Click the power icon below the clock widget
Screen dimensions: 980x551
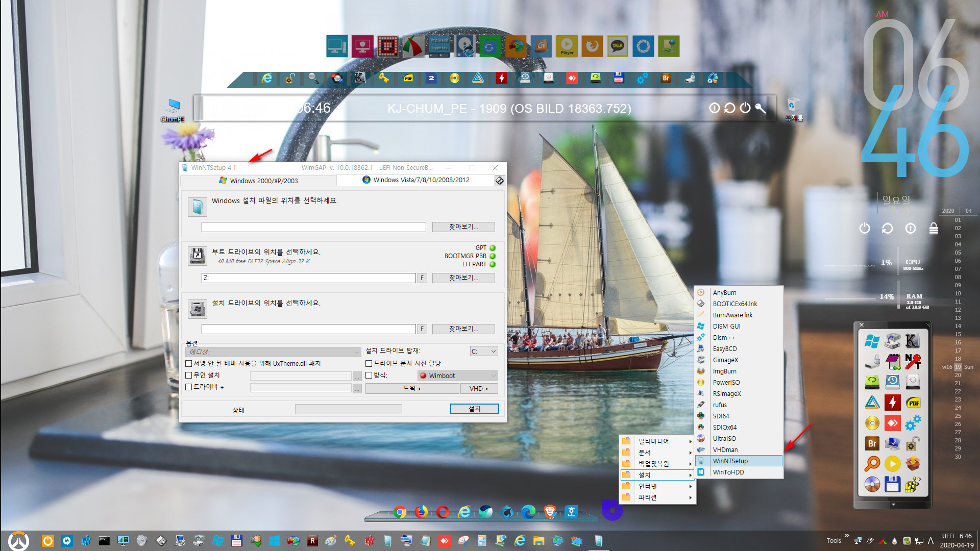pyautogui.click(x=865, y=228)
